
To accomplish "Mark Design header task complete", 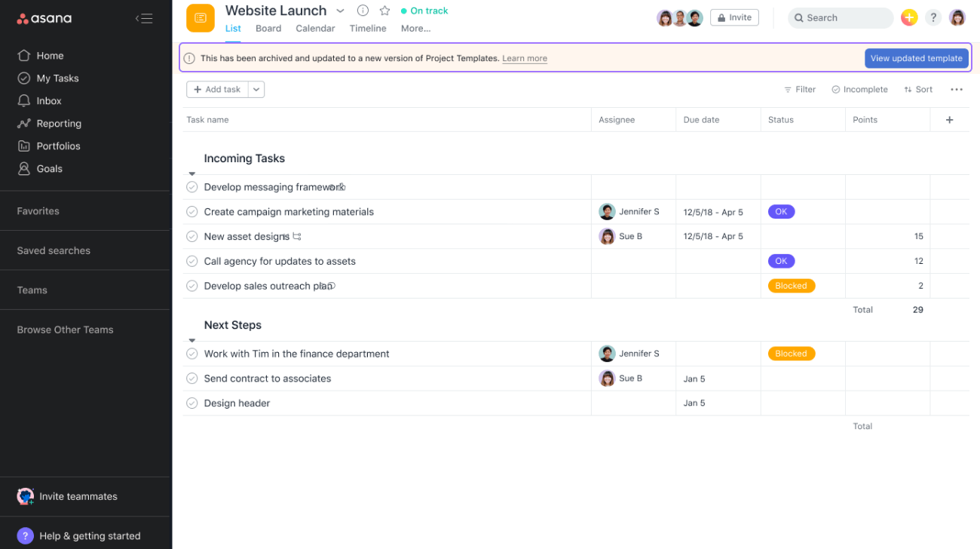I will coord(192,403).
